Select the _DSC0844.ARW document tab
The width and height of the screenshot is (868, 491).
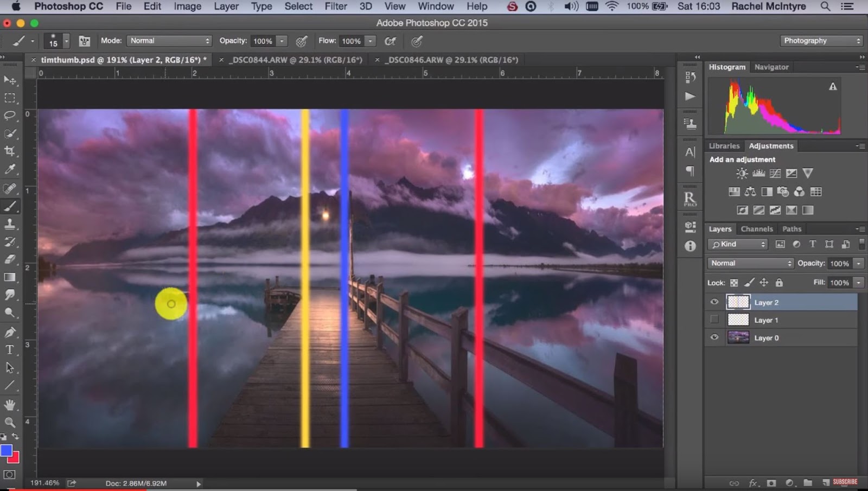coord(296,60)
